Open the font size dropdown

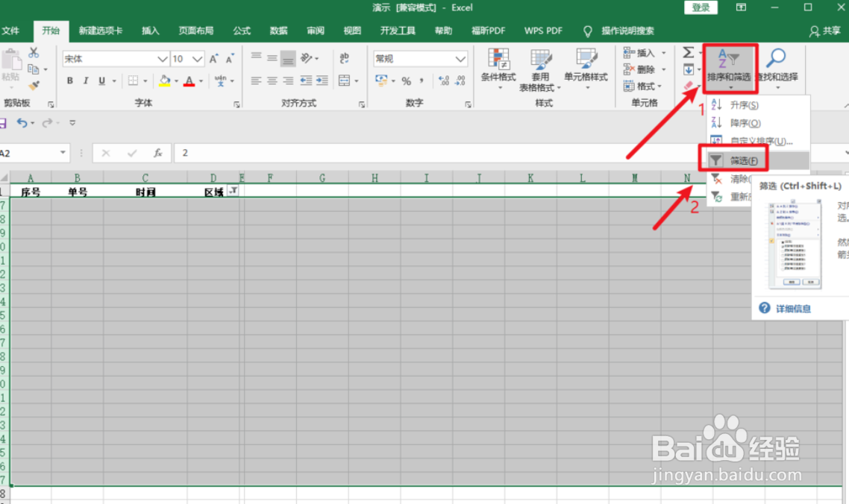click(x=197, y=59)
